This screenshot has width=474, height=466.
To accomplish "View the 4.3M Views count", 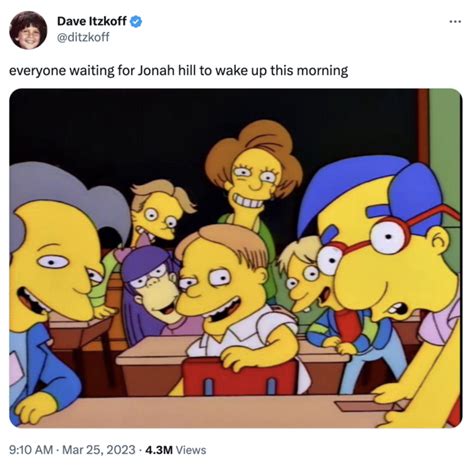I will (176, 450).
